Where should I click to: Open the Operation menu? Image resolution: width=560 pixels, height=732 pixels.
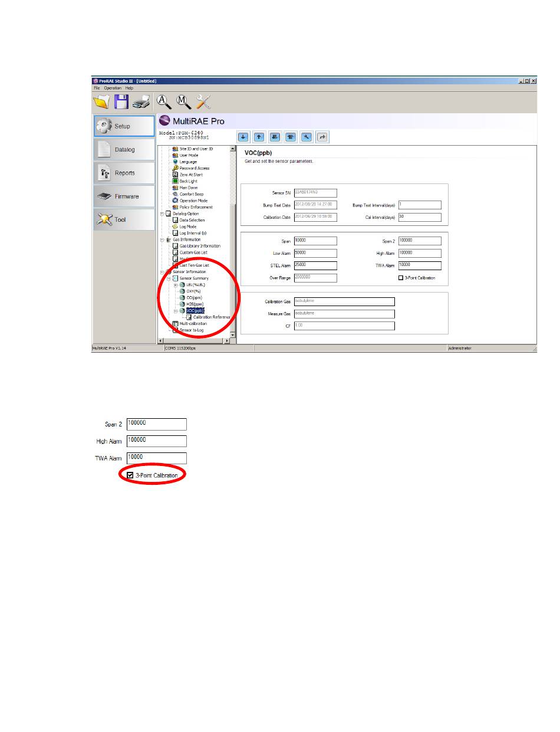click(x=113, y=88)
